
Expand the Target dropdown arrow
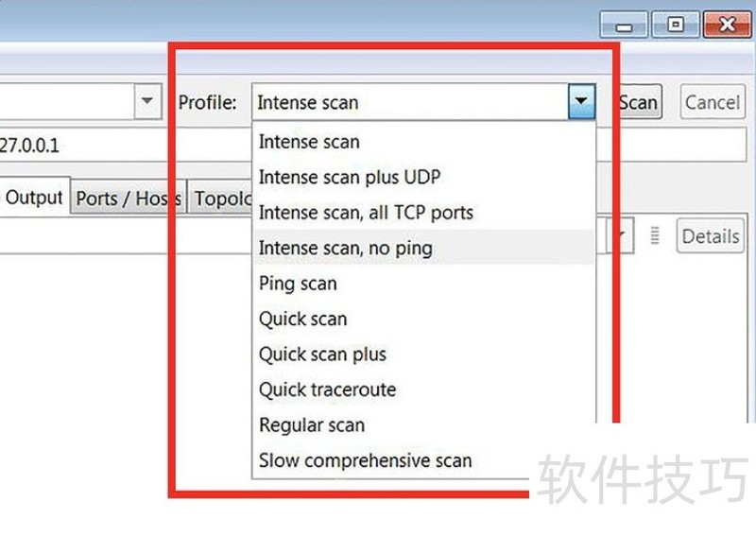(147, 101)
